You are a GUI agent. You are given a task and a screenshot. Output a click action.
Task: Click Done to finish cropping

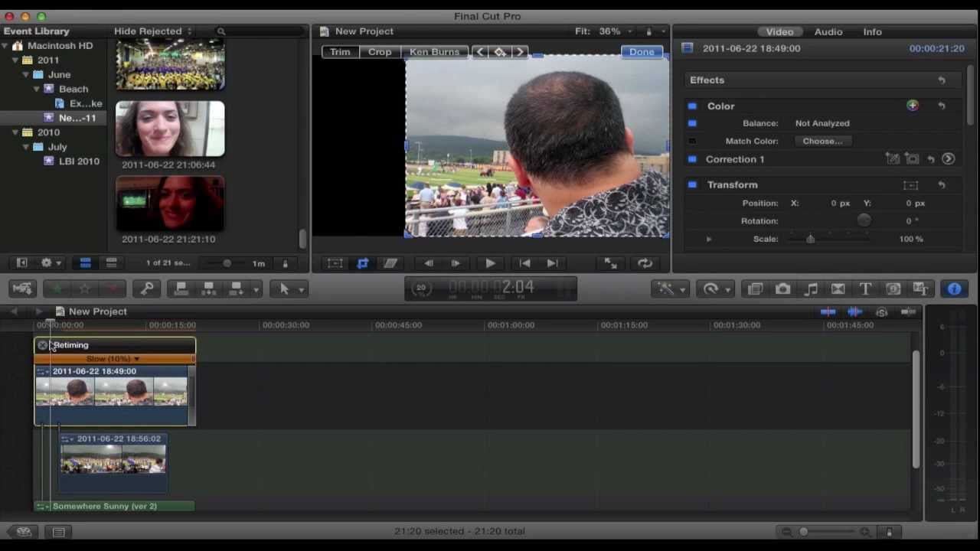coord(642,52)
